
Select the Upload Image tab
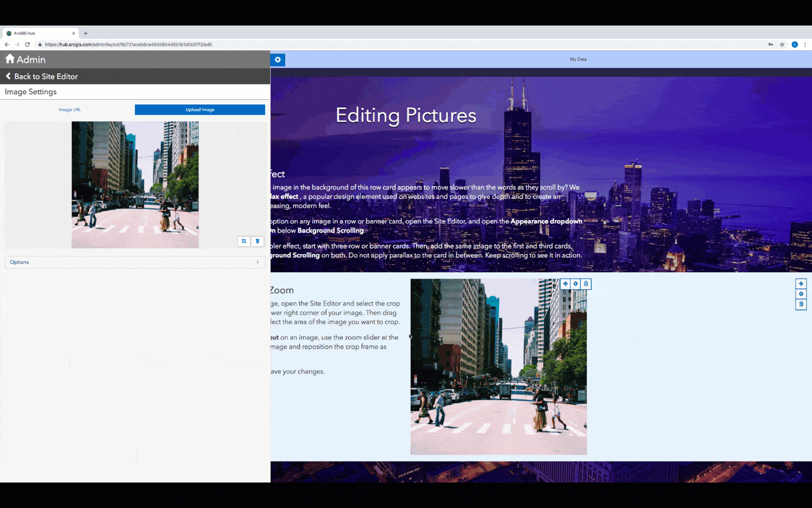pyautogui.click(x=200, y=110)
